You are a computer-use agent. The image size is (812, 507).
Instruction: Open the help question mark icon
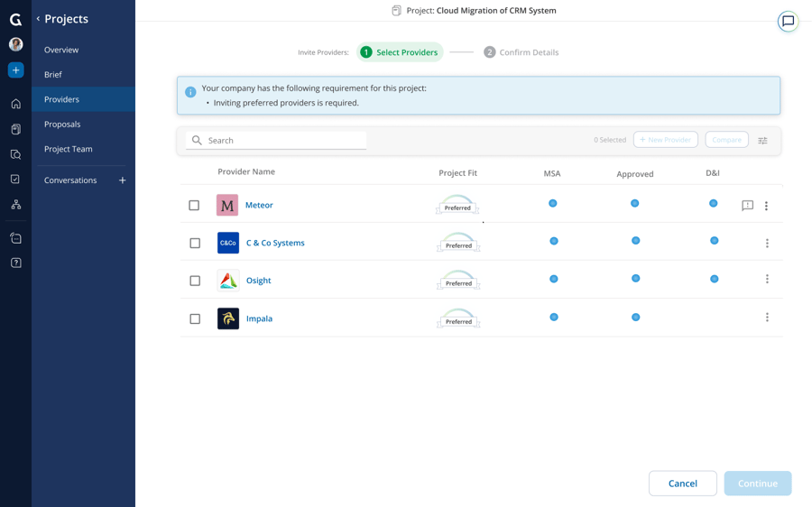[x=16, y=263]
